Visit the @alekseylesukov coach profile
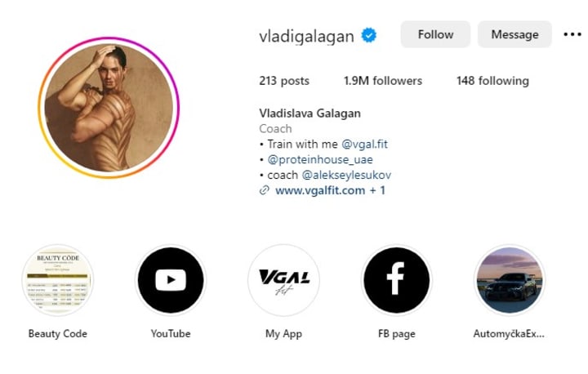588x374 pixels. [346, 175]
